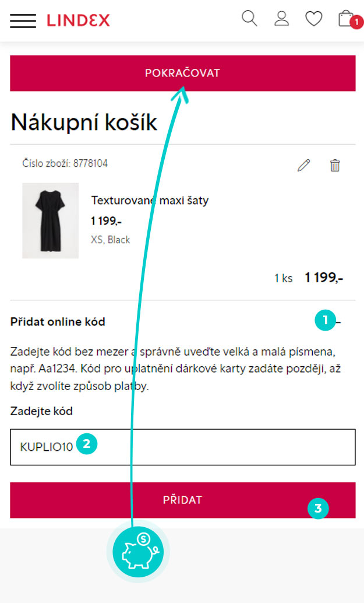Click the piggy bank savings icon
The height and width of the screenshot is (603, 364).
(138, 551)
